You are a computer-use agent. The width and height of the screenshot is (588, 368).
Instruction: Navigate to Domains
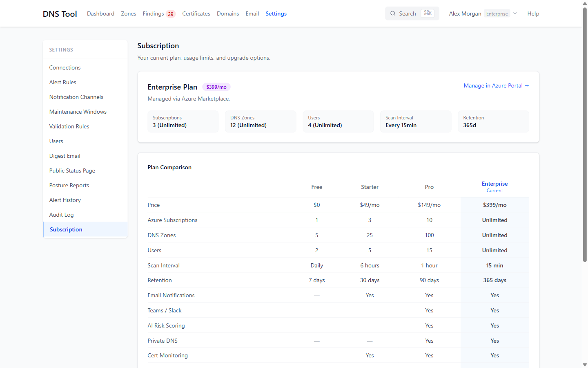(x=228, y=13)
